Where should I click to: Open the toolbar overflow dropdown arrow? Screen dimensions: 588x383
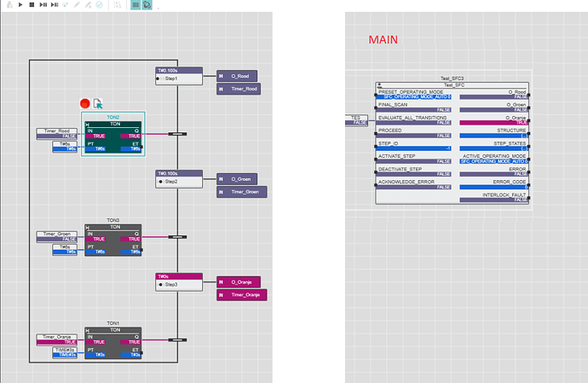coord(158,8)
